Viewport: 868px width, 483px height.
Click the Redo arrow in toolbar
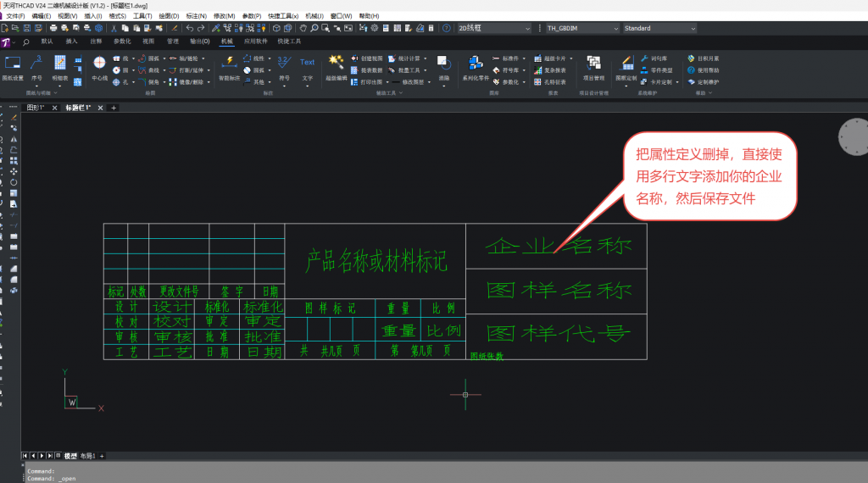pyautogui.click(x=200, y=28)
